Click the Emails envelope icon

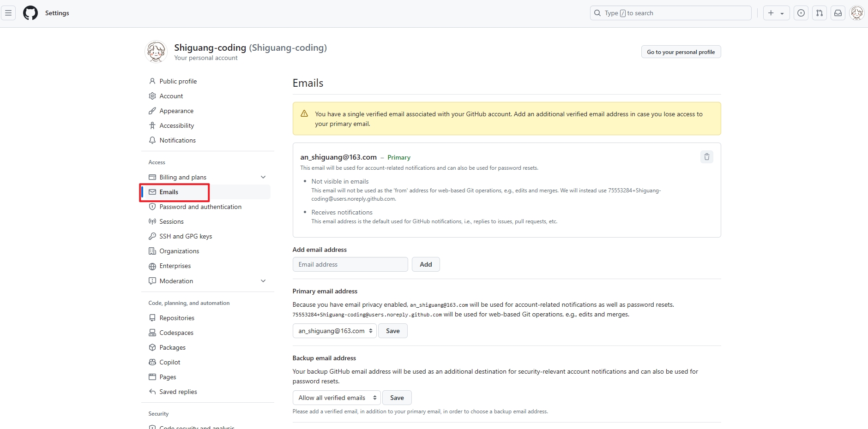tap(152, 192)
